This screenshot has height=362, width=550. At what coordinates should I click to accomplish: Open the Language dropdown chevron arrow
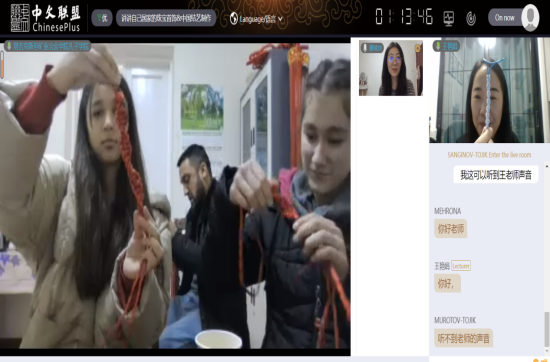[x=280, y=19]
